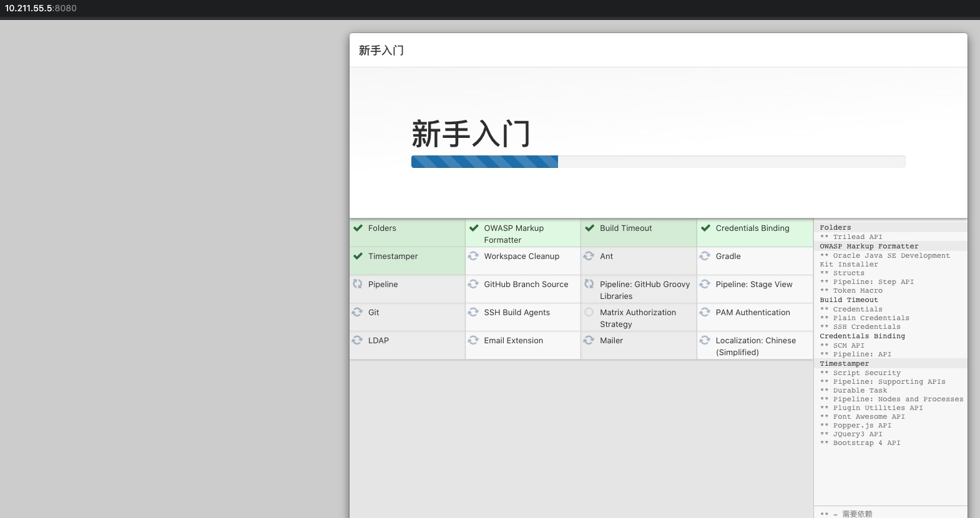Select Timestamper heading in the install log
The image size is (980, 518).
[844, 364]
